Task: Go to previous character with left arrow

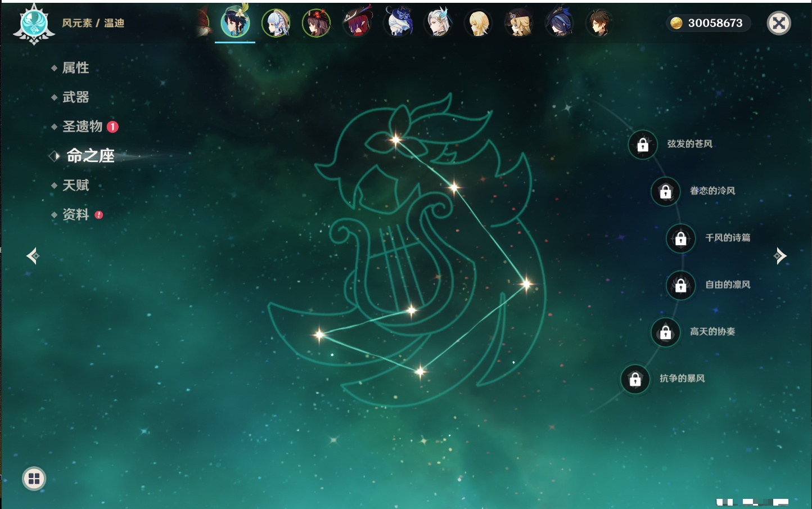Action: [x=33, y=256]
